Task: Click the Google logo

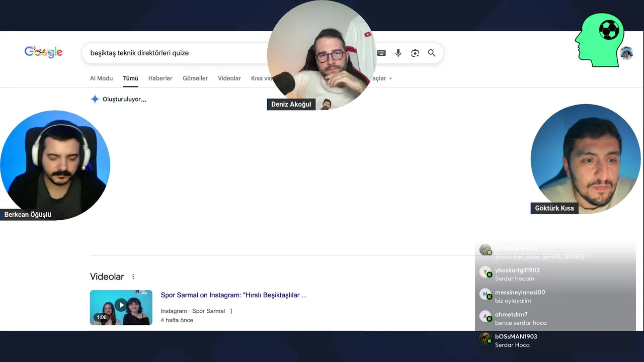Action: (x=44, y=52)
